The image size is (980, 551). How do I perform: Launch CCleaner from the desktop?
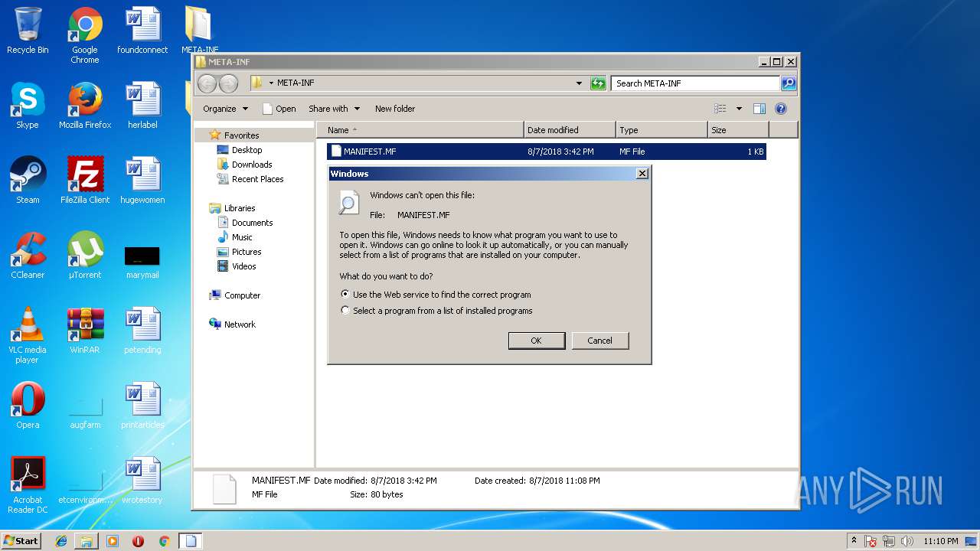tap(28, 256)
